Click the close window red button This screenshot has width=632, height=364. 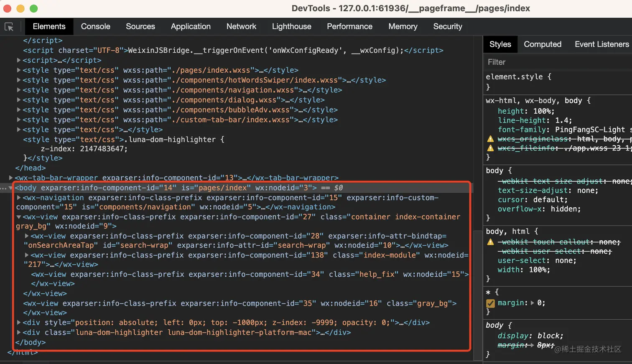(x=7, y=8)
